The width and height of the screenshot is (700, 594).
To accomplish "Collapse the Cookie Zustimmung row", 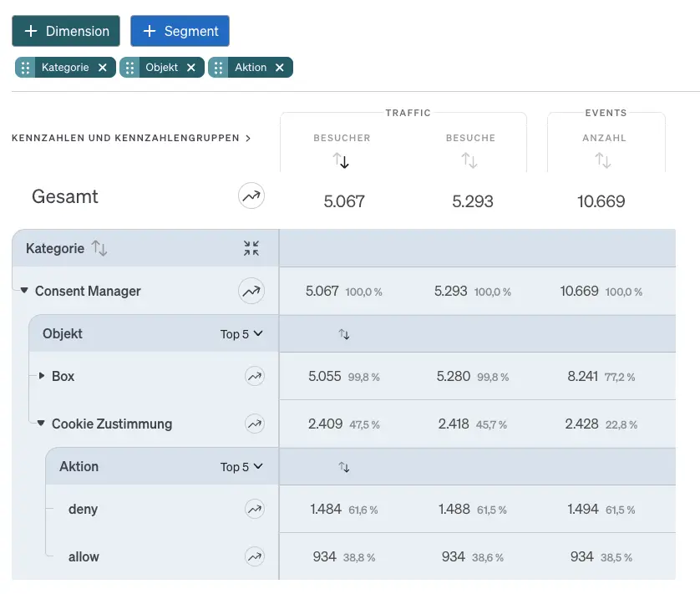I will pyautogui.click(x=41, y=424).
